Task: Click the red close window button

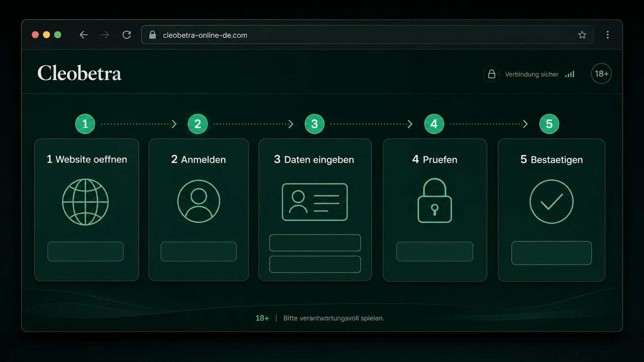Action: [35, 35]
